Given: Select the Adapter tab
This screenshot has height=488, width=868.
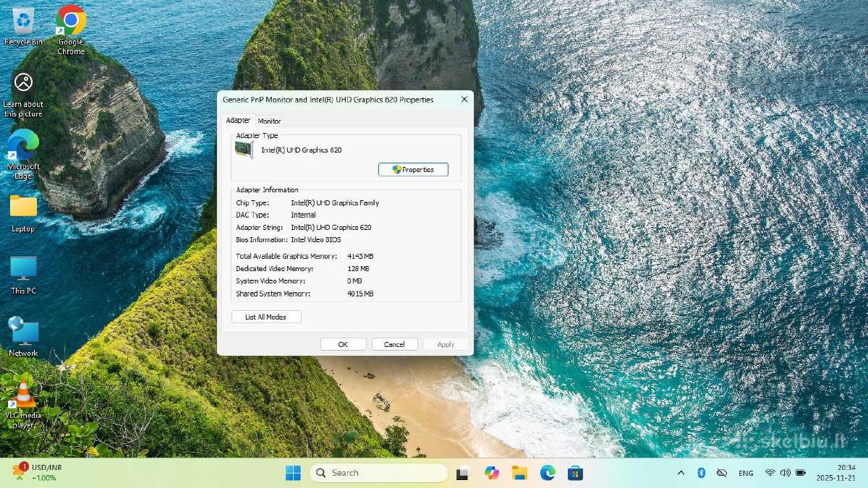Looking at the screenshot, I should [238, 120].
